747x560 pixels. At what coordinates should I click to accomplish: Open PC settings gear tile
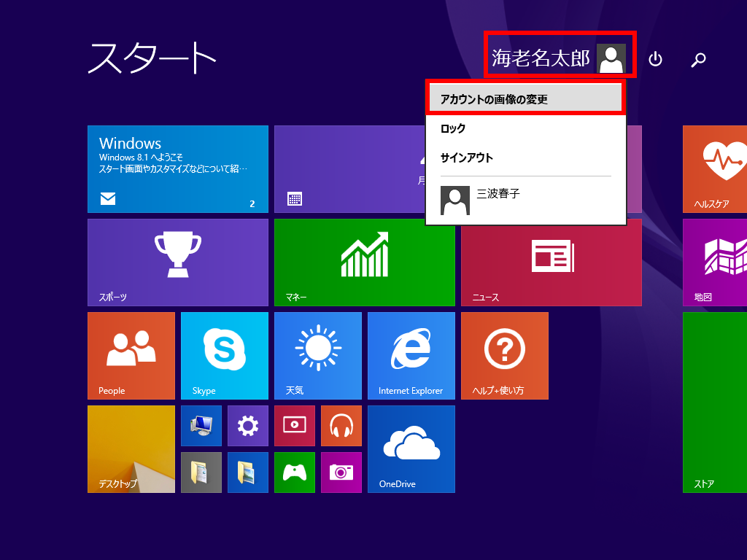click(x=248, y=426)
